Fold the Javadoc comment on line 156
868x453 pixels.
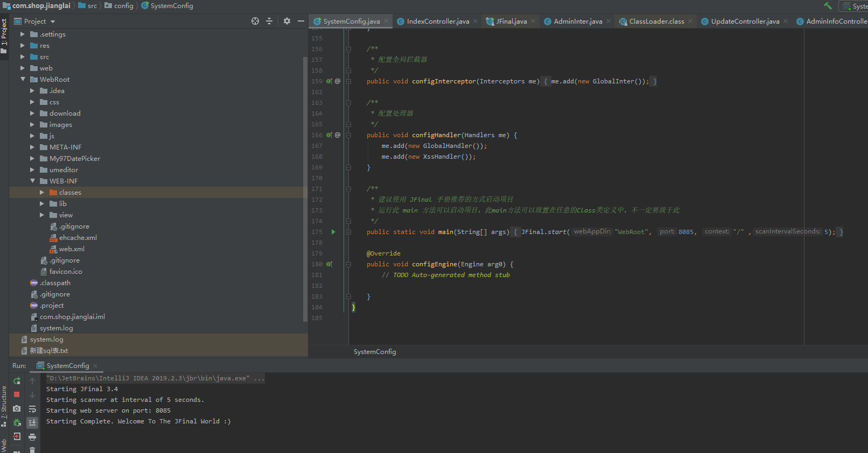click(x=348, y=49)
